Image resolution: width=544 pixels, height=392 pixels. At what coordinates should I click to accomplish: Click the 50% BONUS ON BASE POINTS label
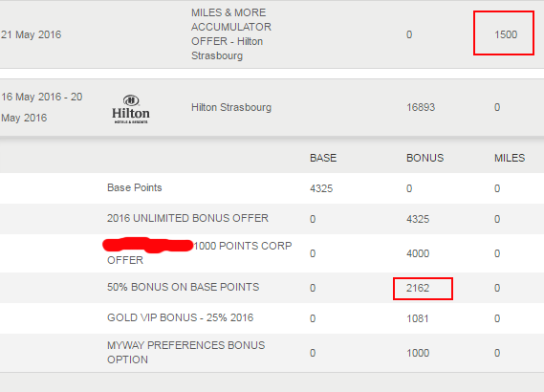(x=184, y=287)
